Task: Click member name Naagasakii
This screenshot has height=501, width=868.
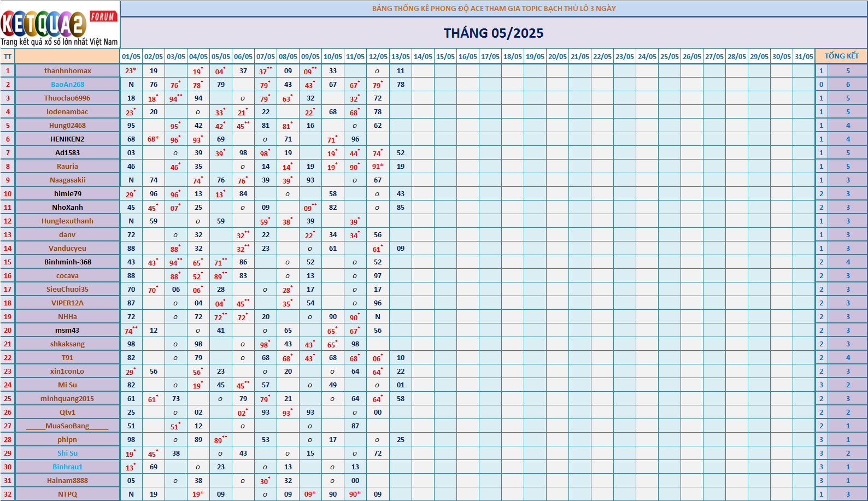Action: [x=68, y=180]
